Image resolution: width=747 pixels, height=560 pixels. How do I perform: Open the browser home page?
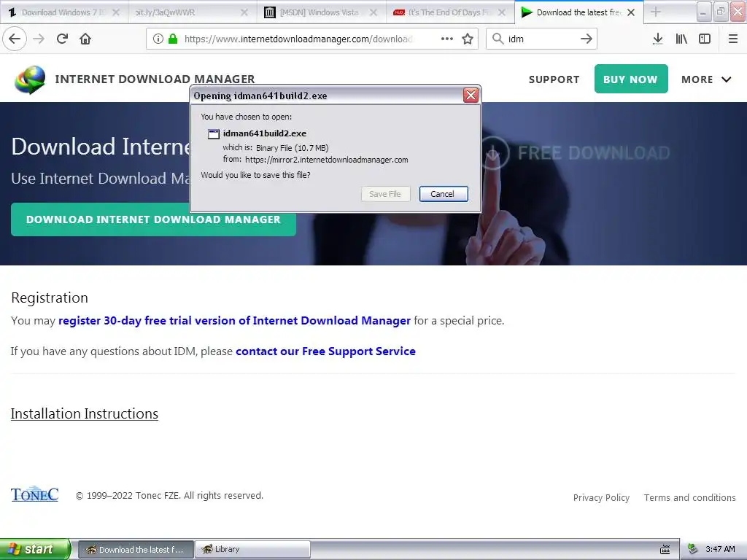[85, 39]
